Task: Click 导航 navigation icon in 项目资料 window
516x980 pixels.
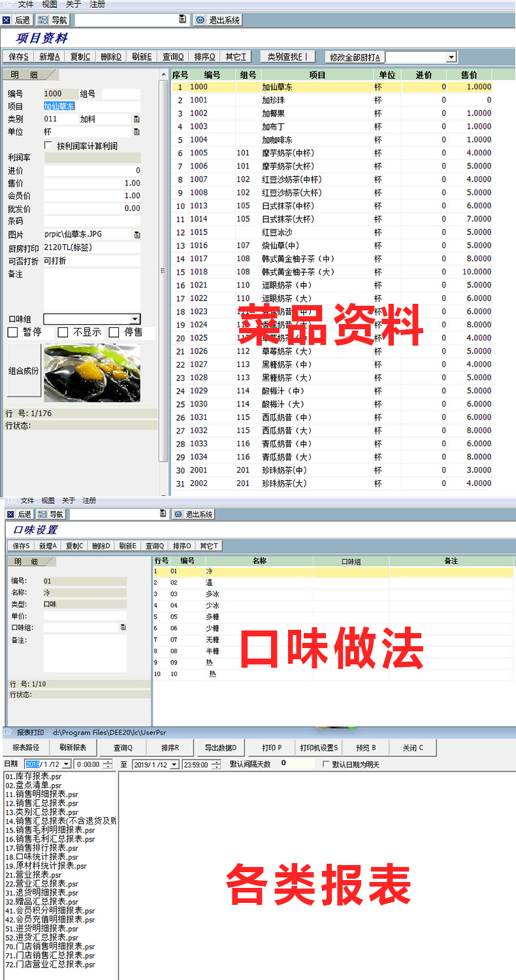Action: [43, 20]
